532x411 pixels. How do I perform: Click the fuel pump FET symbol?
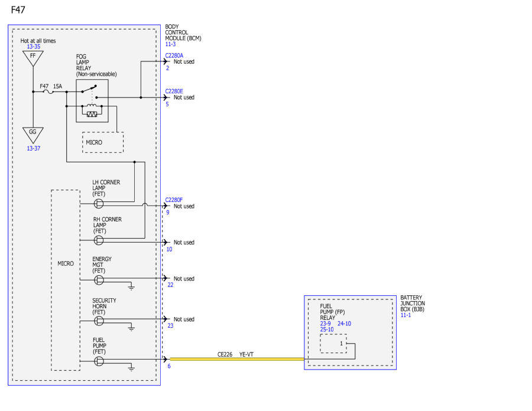click(x=99, y=361)
